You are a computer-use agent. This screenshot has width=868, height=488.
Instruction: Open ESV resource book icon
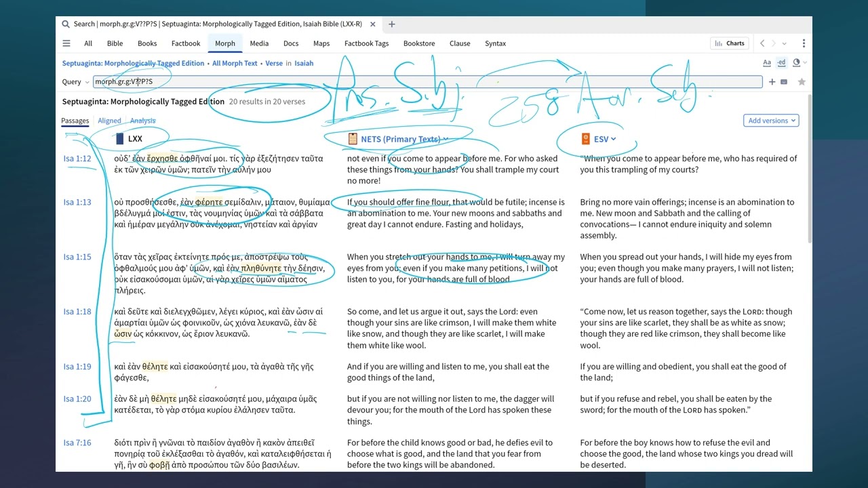click(585, 139)
